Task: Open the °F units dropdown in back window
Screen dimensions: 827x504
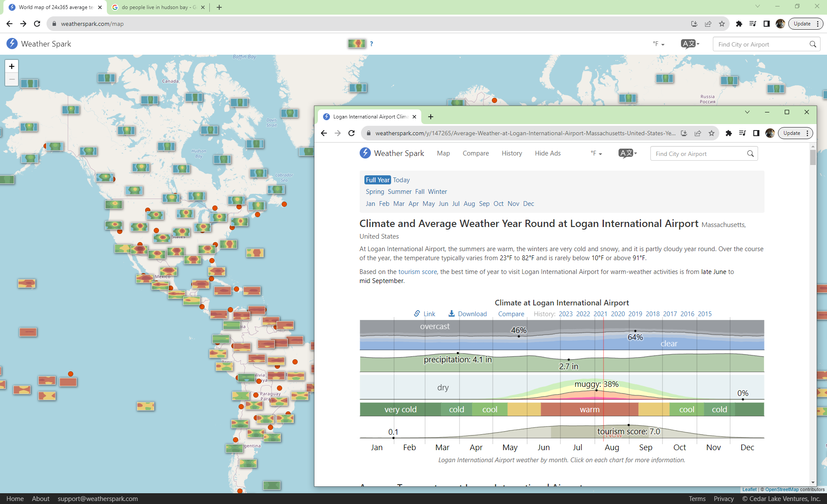Action: pos(659,44)
